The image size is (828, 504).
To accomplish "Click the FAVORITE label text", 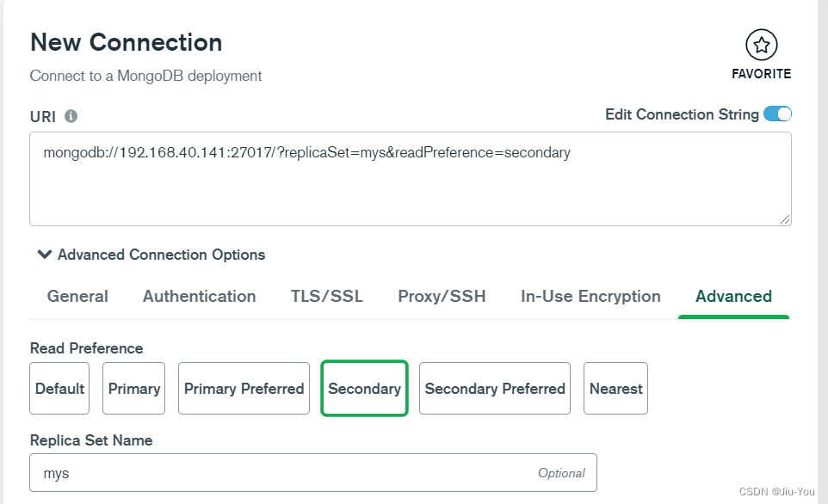I will pyautogui.click(x=761, y=74).
